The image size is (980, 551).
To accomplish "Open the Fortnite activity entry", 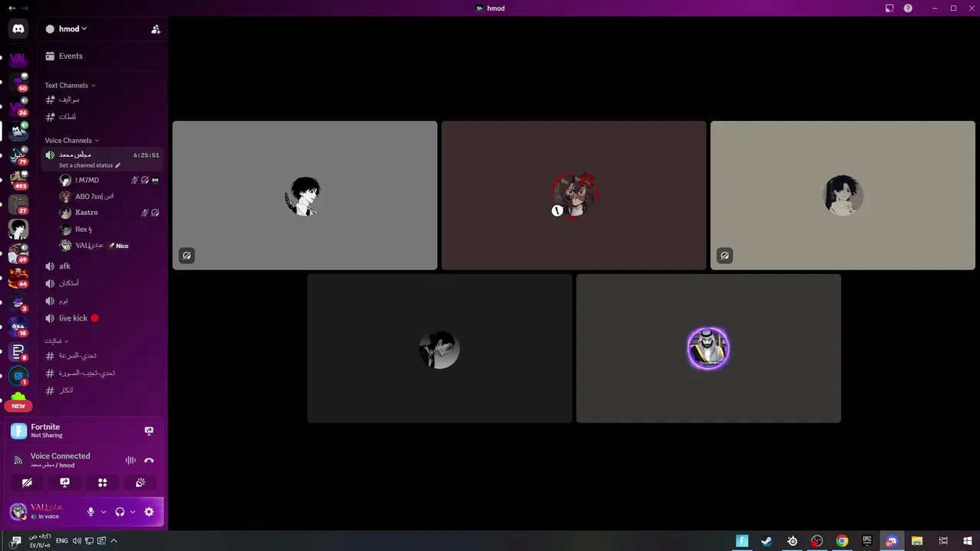I will 46,431.
